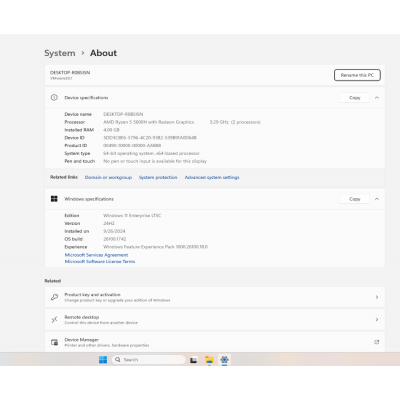Copy the Windows specifications
This screenshot has width=400, height=400.
coord(355,199)
